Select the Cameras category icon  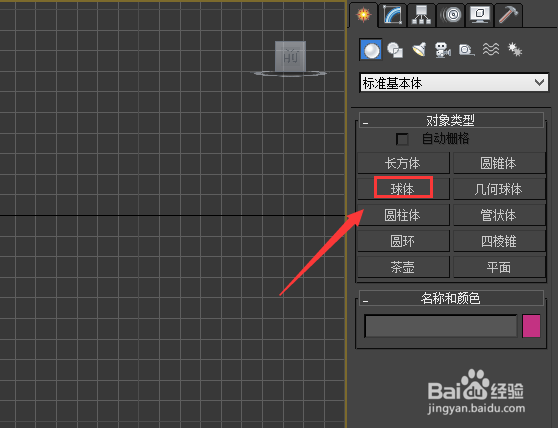pyautogui.click(x=443, y=50)
